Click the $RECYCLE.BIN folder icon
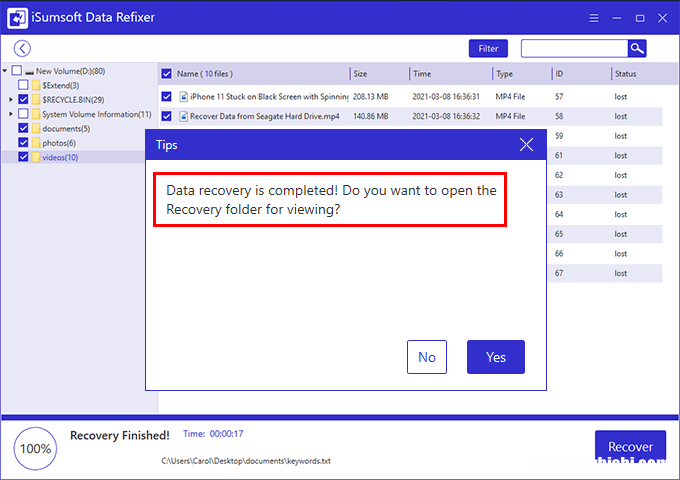This screenshot has height=480, width=680. pos(36,99)
